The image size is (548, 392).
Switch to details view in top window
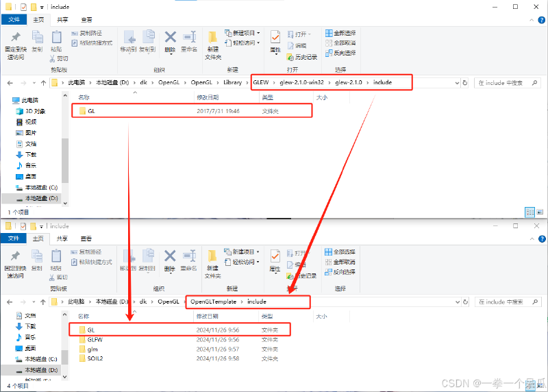[x=530, y=212]
